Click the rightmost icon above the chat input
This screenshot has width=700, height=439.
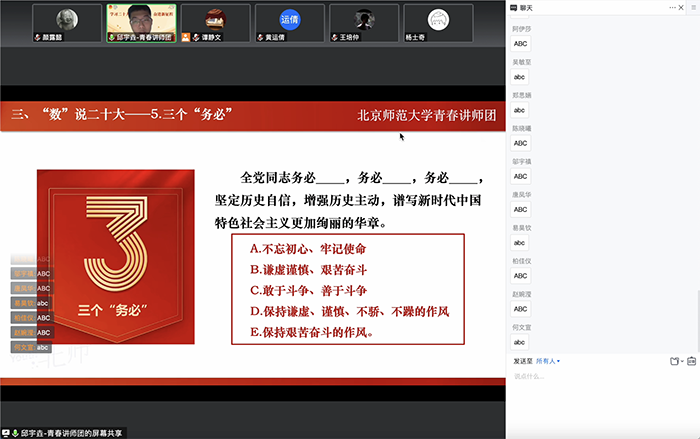692,361
